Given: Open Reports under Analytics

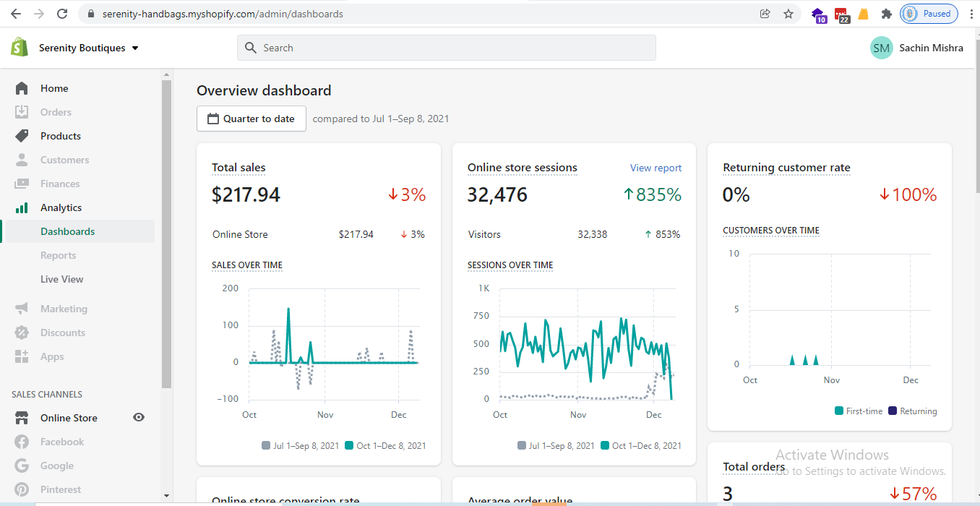Looking at the screenshot, I should (59, 255).
